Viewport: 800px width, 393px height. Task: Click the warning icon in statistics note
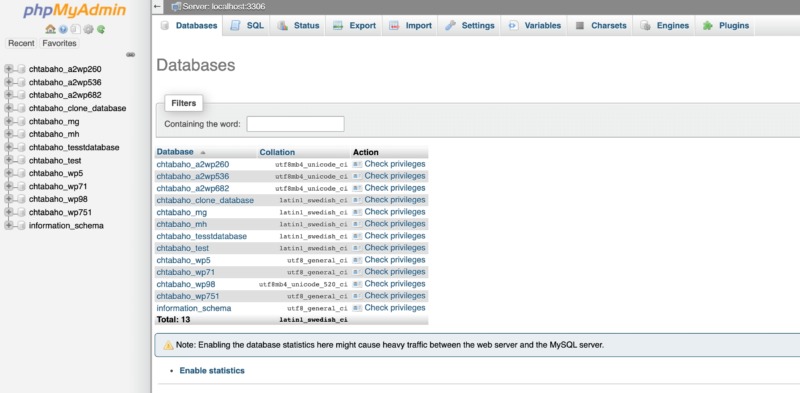pos(168,346)
